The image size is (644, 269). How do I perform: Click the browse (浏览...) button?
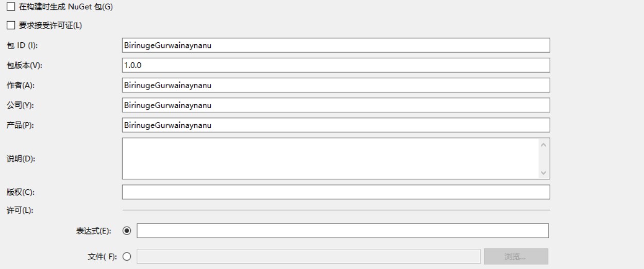pyautogui.click(x=516, y=256)
